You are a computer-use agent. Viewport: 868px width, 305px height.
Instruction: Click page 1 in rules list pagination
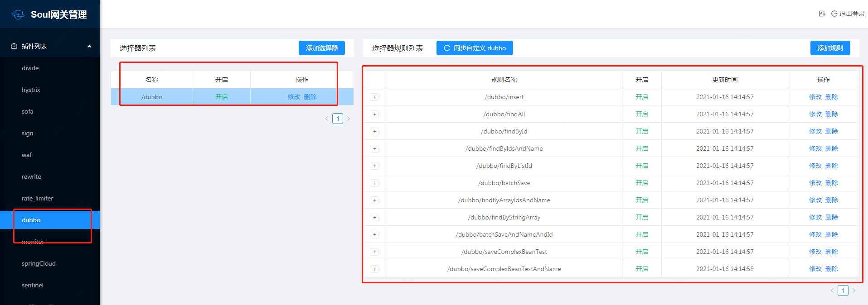coord(843,291)
